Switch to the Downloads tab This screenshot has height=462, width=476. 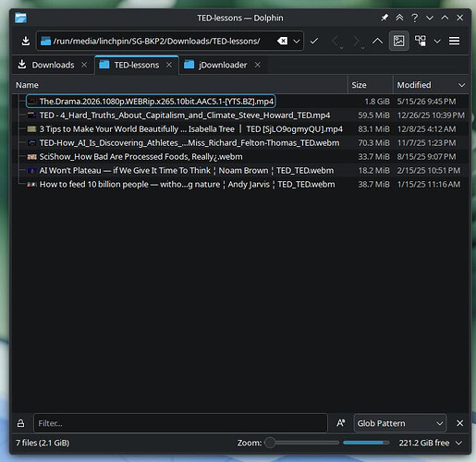[53, 65]
